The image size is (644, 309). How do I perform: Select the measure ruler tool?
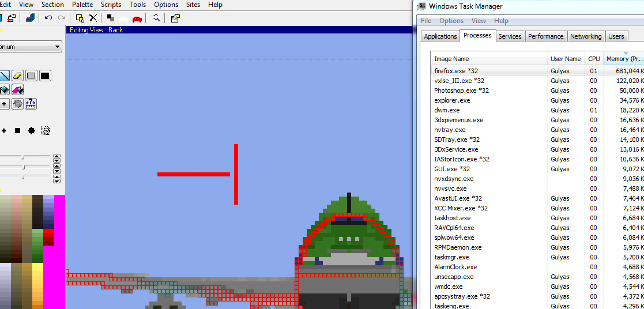[x=31, y=104]
